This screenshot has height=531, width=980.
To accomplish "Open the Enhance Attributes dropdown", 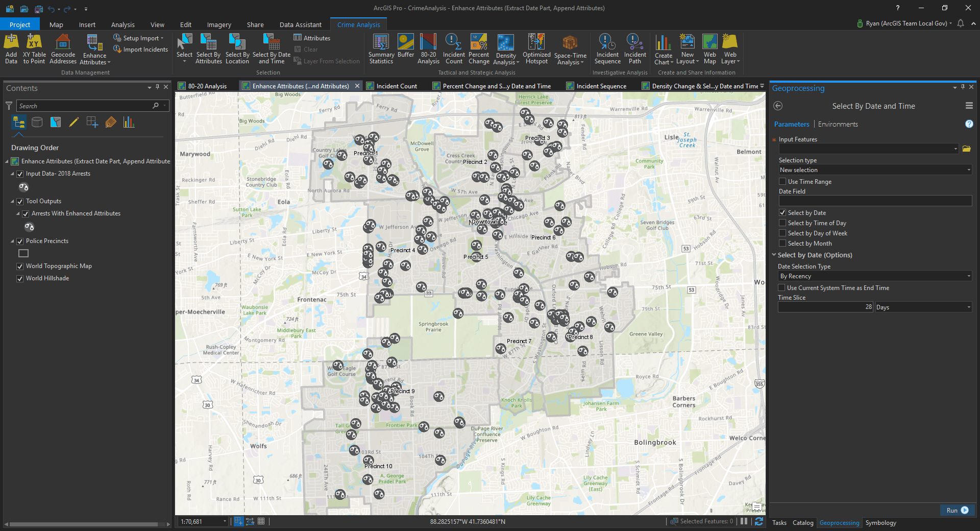I will (94, 59).
